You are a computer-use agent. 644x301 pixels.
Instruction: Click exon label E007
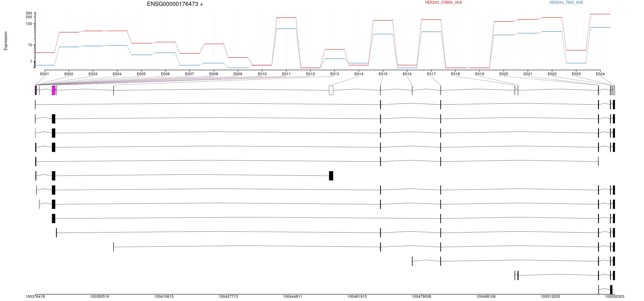click(189, 74)
